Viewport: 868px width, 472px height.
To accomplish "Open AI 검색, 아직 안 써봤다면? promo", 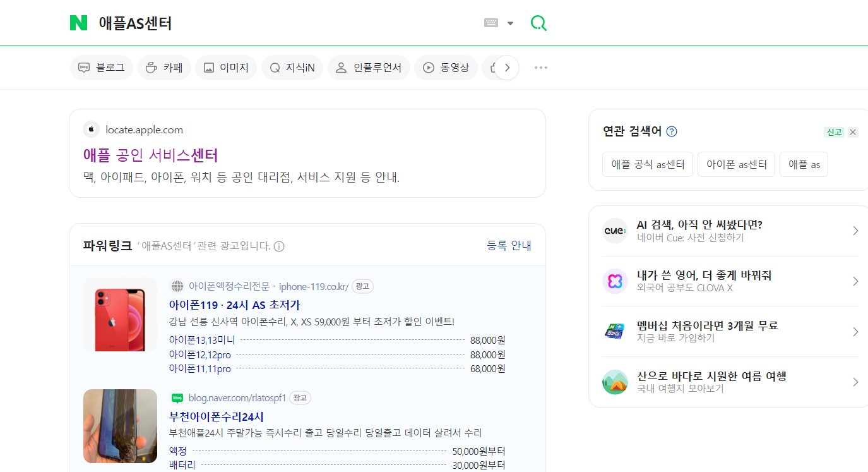I will coord(699,225).
